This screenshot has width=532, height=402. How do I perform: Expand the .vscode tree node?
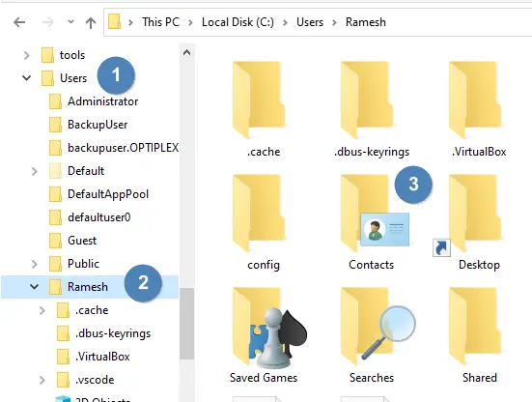[x=42, y=380]
